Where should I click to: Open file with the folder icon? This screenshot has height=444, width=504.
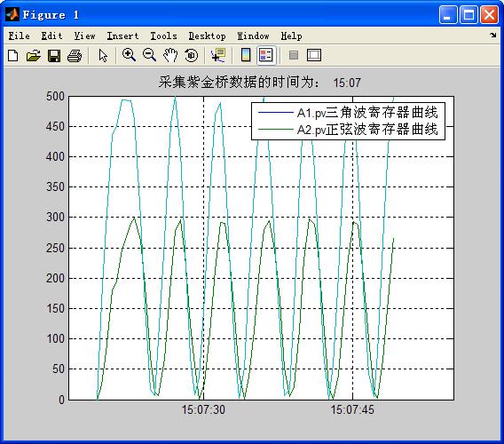pyautogui.click(x=34, y=55)
